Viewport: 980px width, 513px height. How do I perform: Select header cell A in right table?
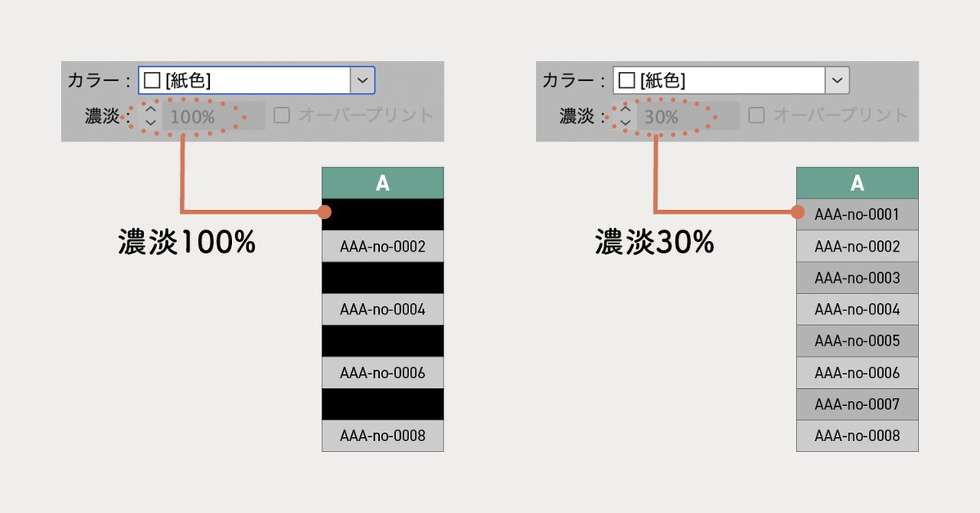coord(857,183)
